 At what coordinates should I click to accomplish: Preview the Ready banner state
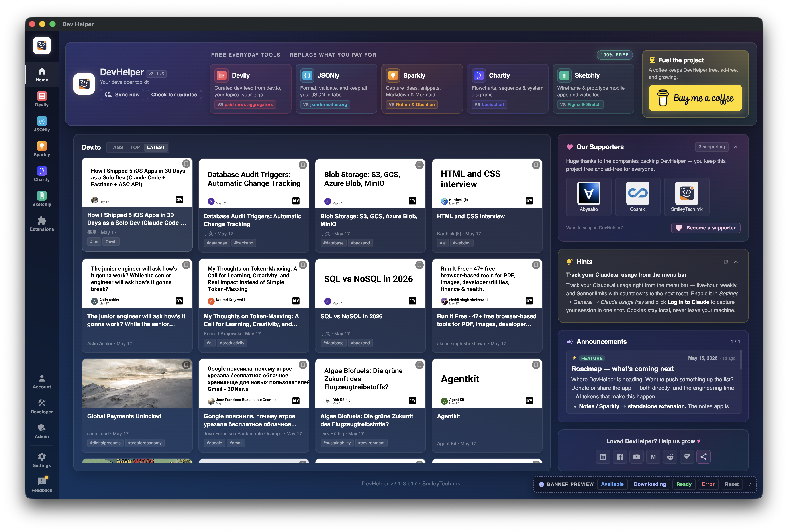click(684, 484)
